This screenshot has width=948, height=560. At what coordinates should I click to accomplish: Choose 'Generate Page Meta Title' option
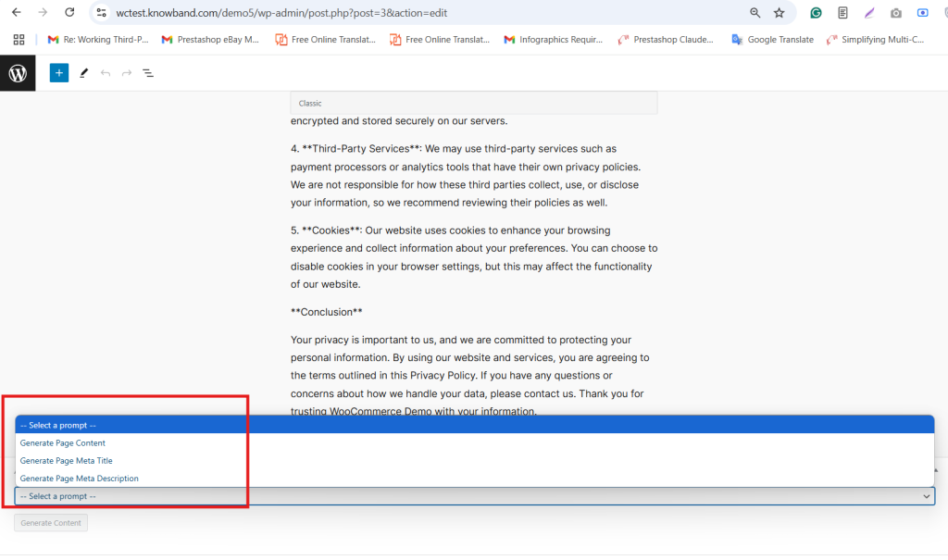point(475,460)
